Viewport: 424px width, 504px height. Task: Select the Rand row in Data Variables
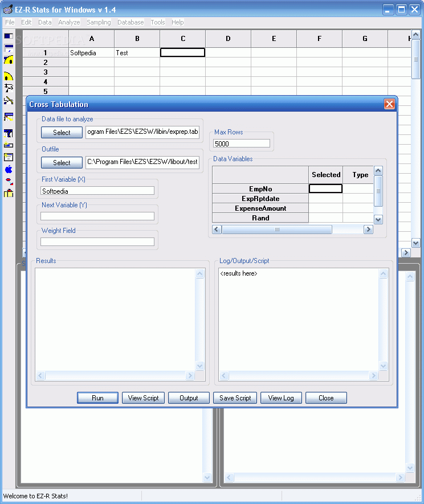click(260, 218)
